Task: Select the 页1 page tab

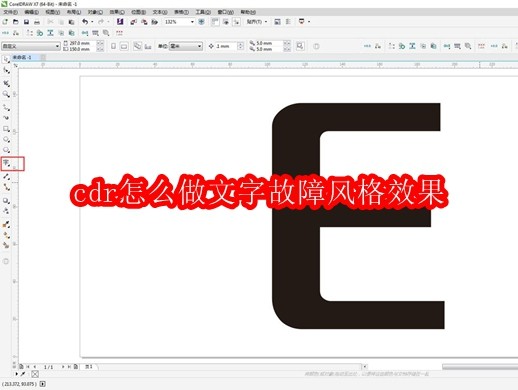Action: click(89, 367)
